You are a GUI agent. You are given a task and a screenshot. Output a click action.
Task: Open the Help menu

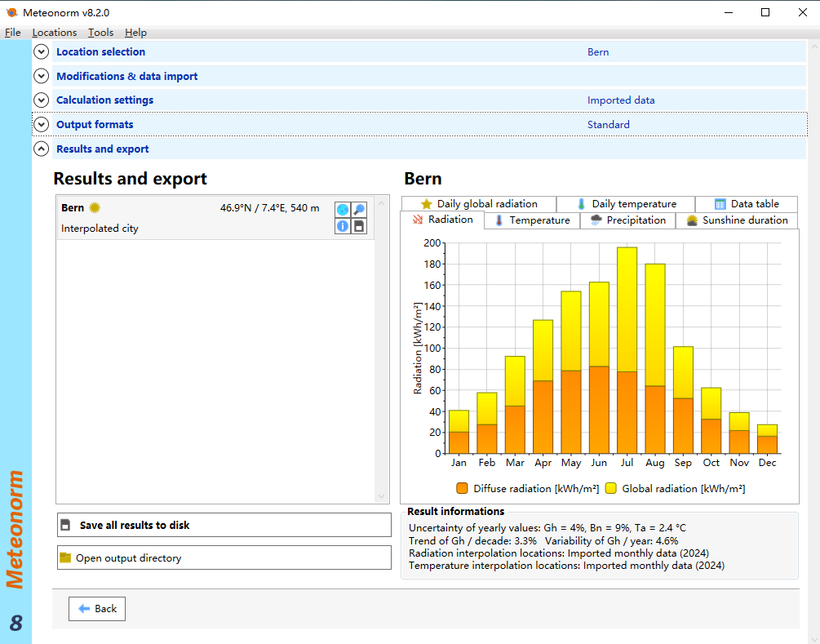pyautogui.click(x=135, y=33)
